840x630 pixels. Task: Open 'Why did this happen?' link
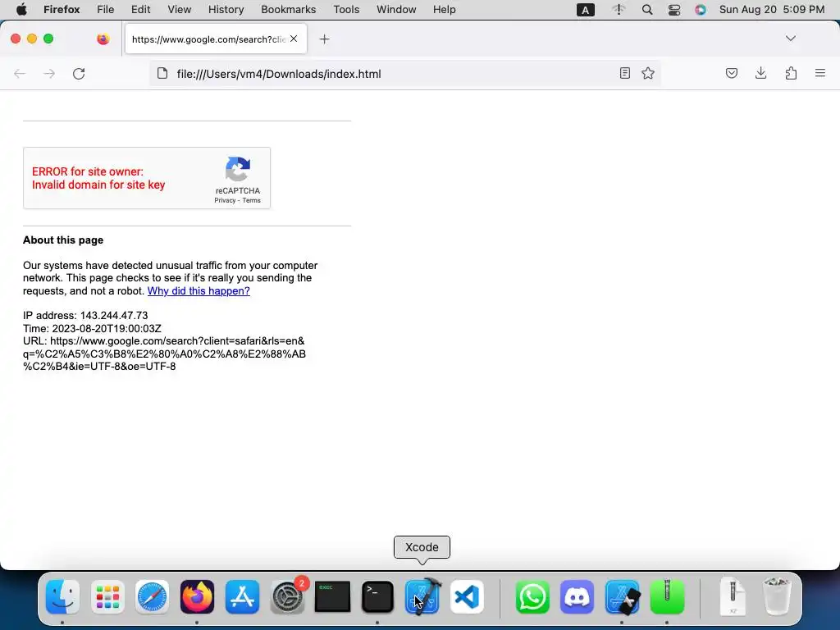(x=199, y=291)
